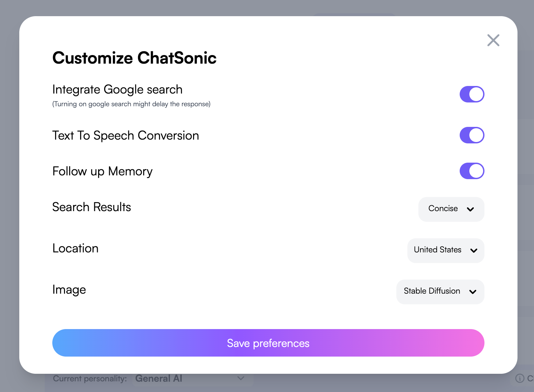
Task: Click the chevron arrow beside Stable Diffusion
Action: [473, 292]
